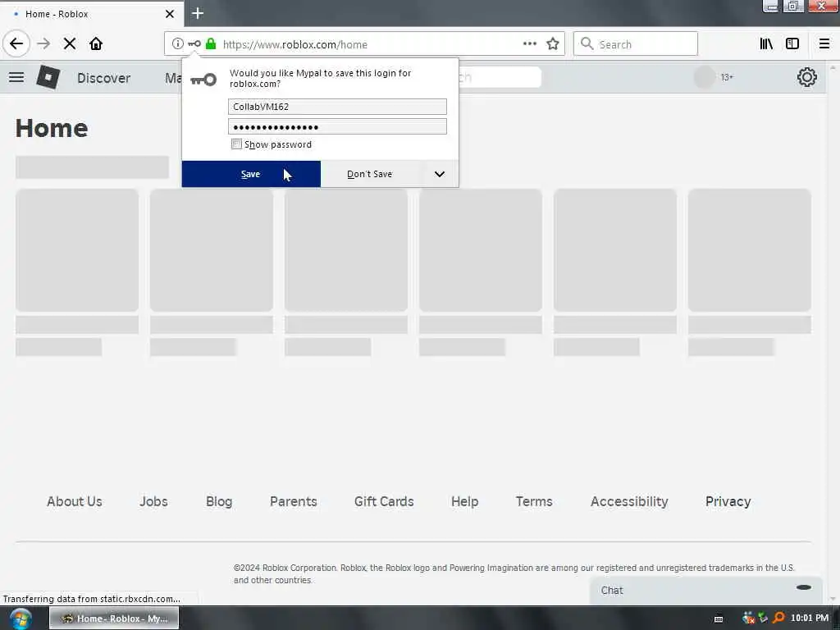This screenshot has width=840, height=630.
Task: Go back to the previous page
Action: tap(16, 44)
